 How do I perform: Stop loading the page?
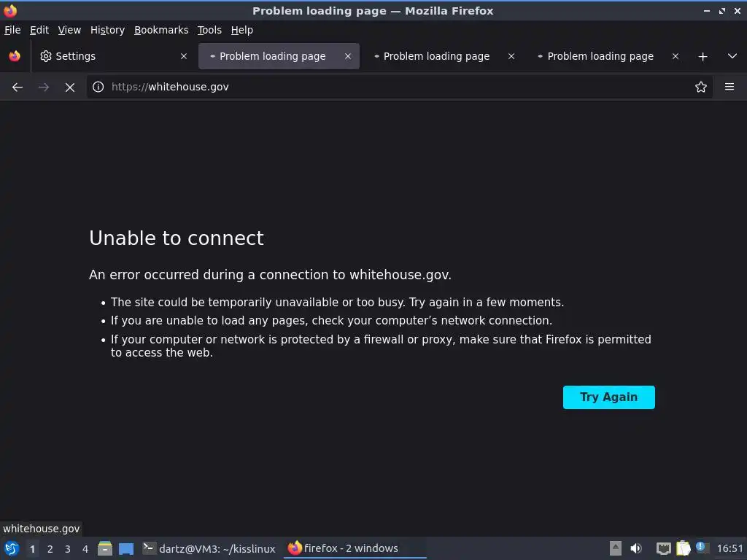click(x=70, y=87)
